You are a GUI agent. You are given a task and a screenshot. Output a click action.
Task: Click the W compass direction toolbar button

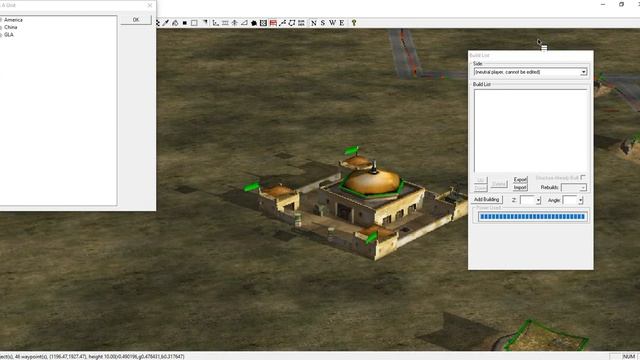pyautogui.click(x=332, y=23)
